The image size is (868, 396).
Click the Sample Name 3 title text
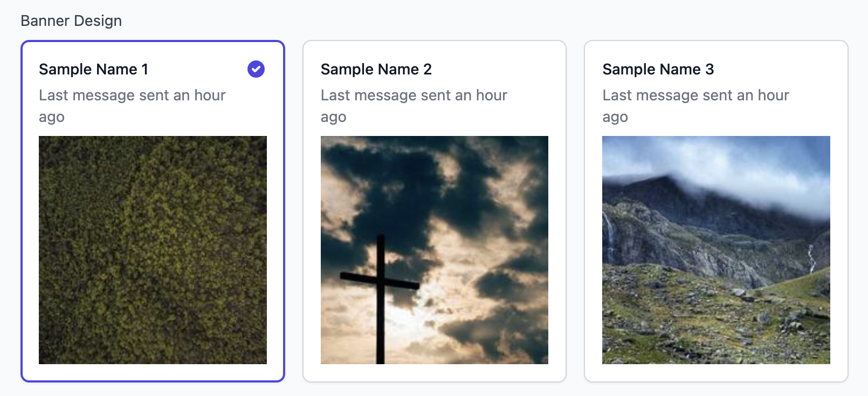tap(658, 69)
